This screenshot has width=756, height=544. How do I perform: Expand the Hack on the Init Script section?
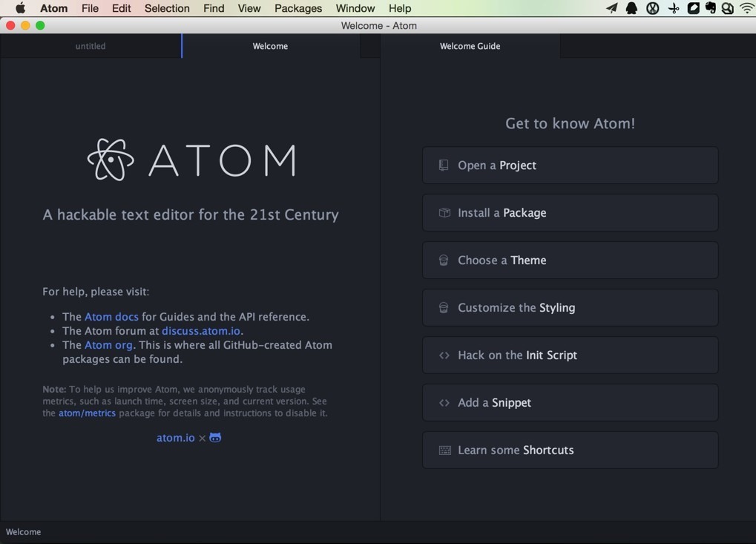click(x=570, y=355)
